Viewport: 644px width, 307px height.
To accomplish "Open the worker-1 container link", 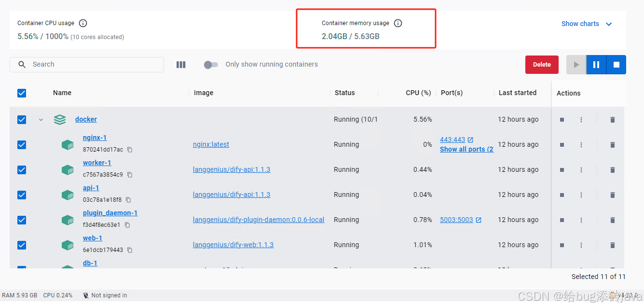I will tap(97, 163).
